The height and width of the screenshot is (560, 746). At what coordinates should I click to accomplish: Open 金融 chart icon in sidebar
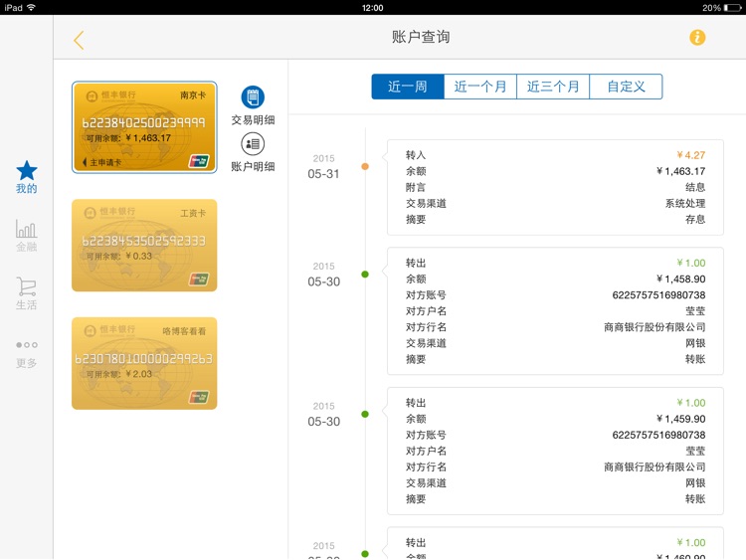coord(27,236)
